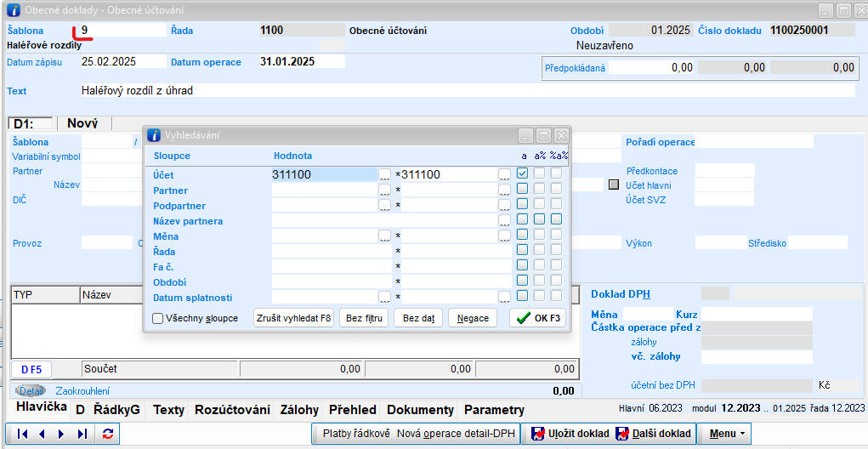
Task: Enable the Všechny sloupce checkbox
Action: tap(158, 319)
